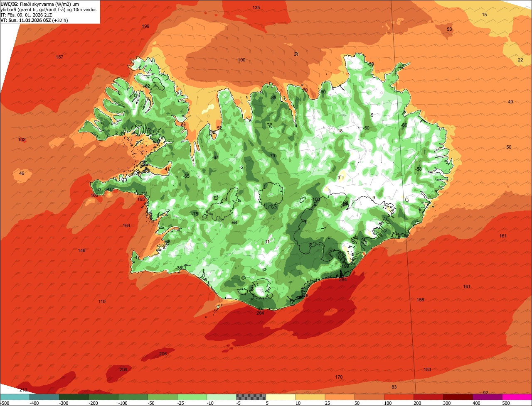Click the "22" value in the northeast corner
This screenshot has width=532, height=406.
point(520,60)
